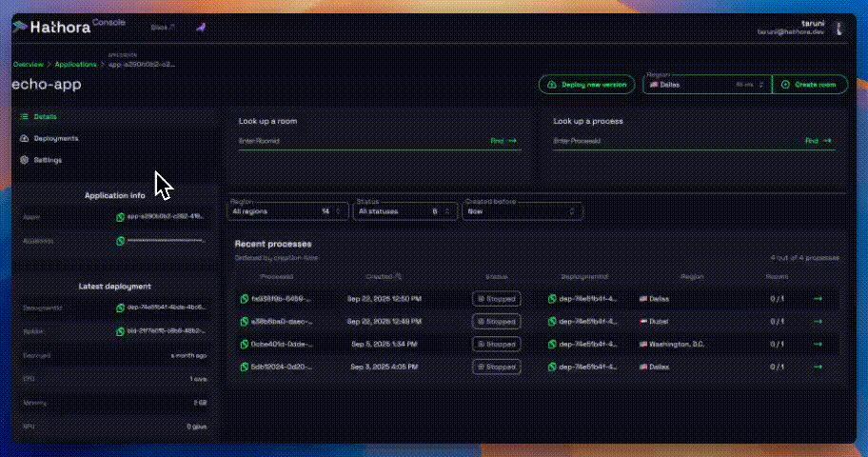Screen dimensions: 868x457
Task: Copy process ID of Sep 5 1:34 PM row
Action: pyautogui.click(x=244, y=345)
